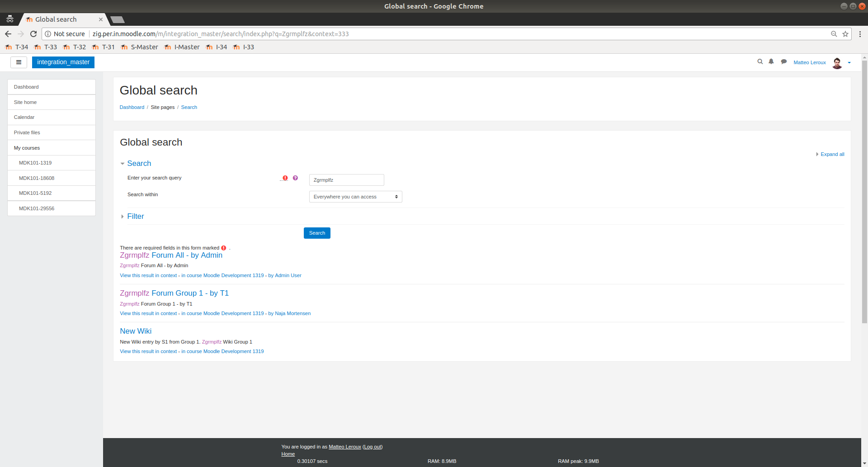Show help for search query field
Image resolution: width=868 pixels, height=467 pixels.
point(295,178)
